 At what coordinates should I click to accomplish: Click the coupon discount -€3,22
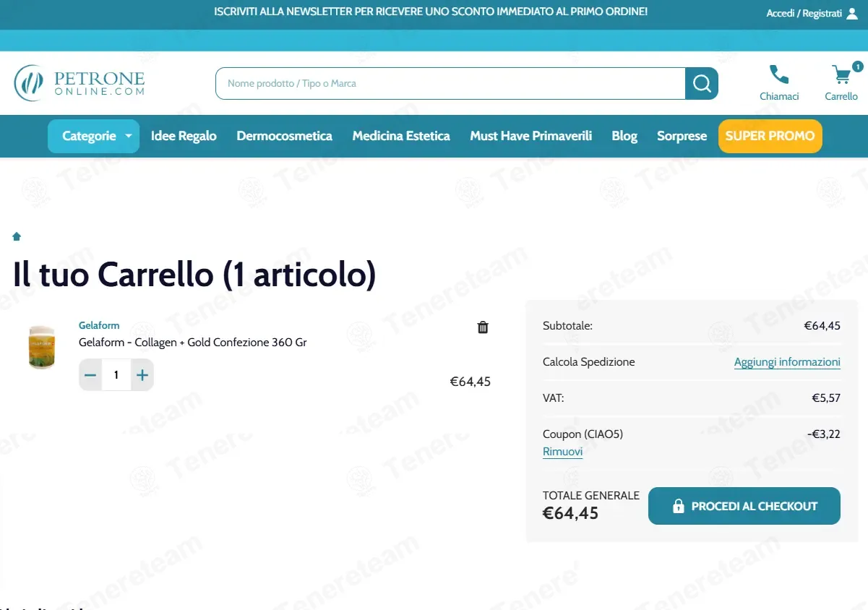824,434
